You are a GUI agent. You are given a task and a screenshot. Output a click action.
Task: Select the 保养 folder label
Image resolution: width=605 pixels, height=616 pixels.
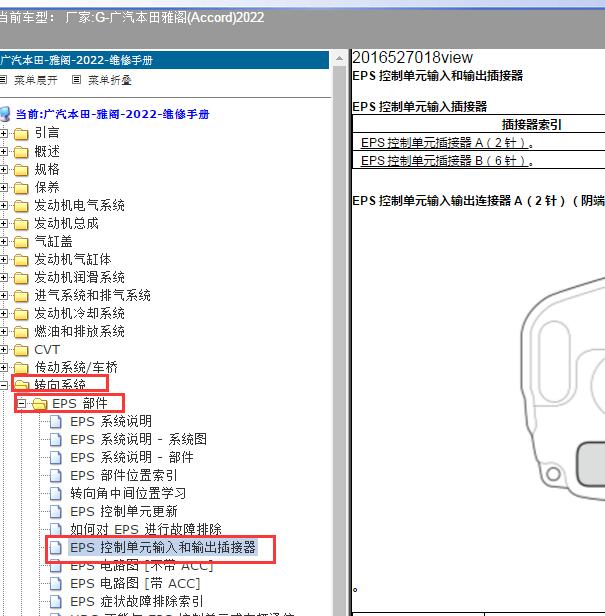coord(47,188)
